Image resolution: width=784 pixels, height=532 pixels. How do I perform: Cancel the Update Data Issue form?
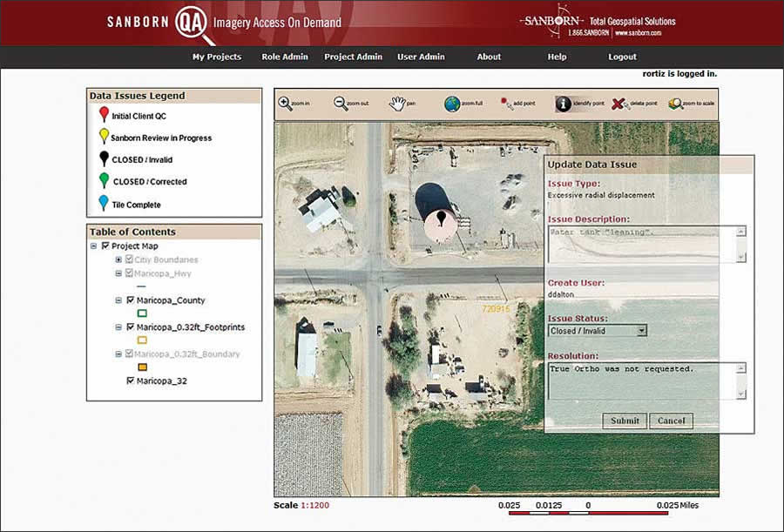click(671, 421)
